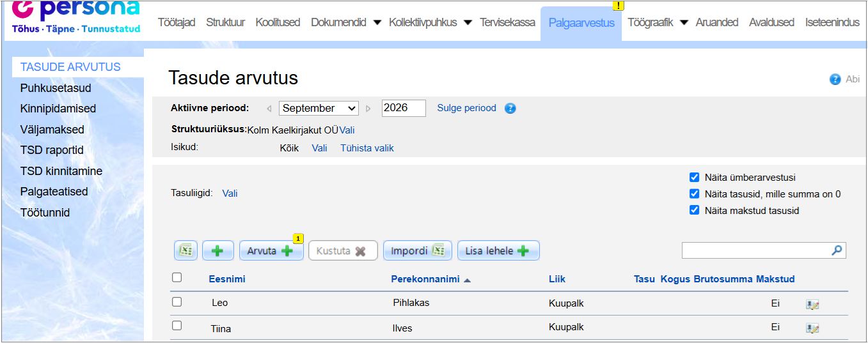
Task: Click Tühista valik link
Action: (367, 148)
